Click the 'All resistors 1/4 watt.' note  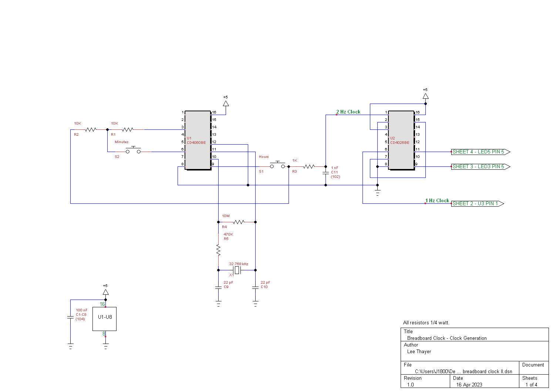tap(426, 322)
